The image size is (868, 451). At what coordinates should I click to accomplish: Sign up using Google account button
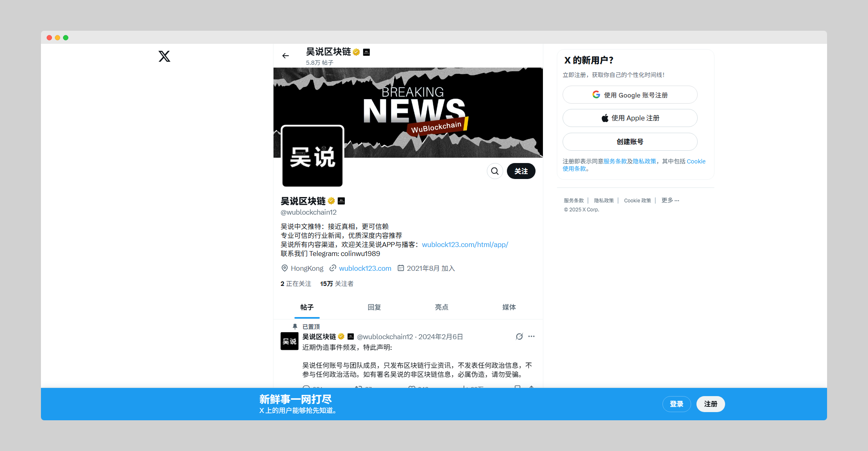(x=630, y=95)
